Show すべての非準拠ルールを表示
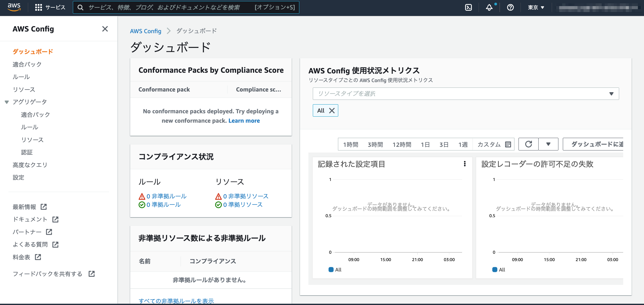This screenshot has width=644, height=305. click(176, 301)
